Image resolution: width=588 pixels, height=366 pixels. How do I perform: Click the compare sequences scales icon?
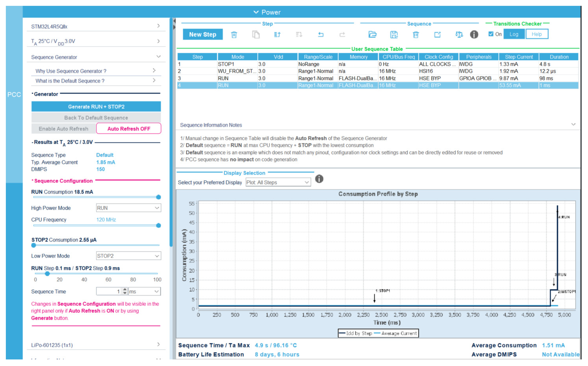[x=459, y=35]
